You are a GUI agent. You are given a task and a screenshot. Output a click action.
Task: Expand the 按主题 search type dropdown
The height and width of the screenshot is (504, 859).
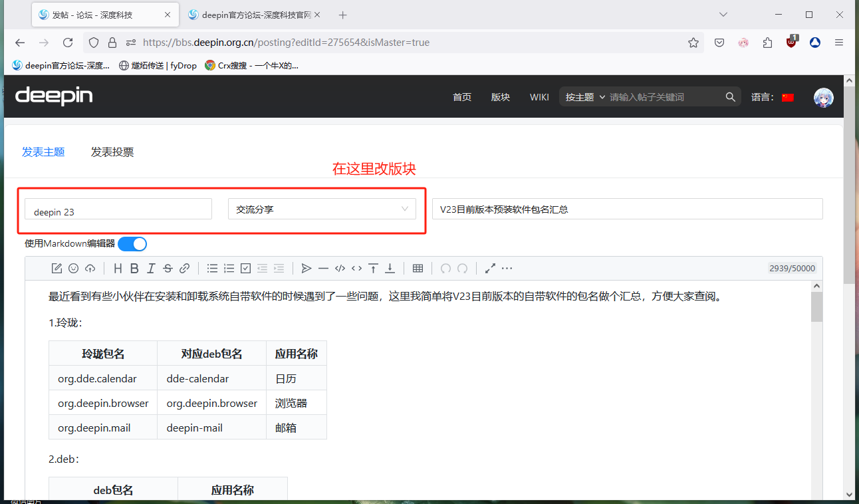coord(585,97)
